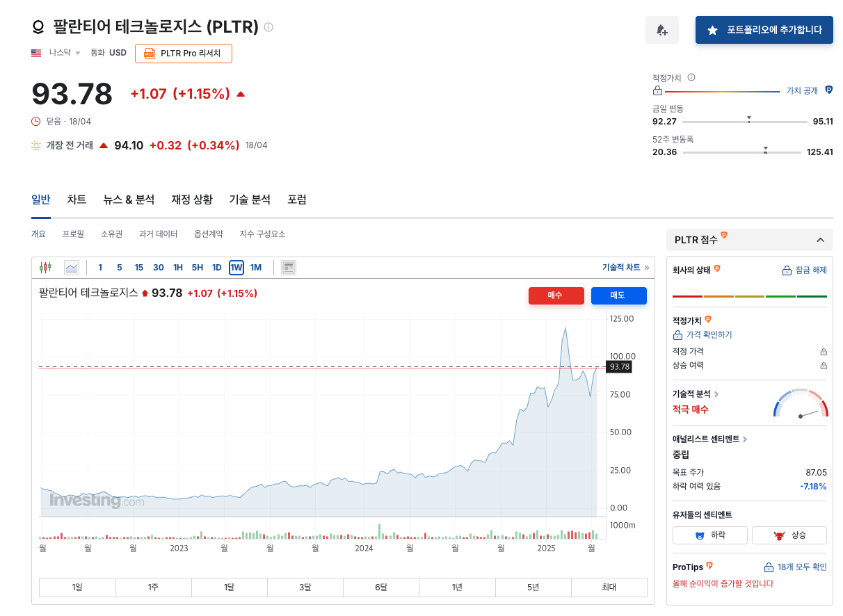Viewport: 843px width, 616px height.
Task: Click the US flag icon near 나스닥
Action: point(36,53)
